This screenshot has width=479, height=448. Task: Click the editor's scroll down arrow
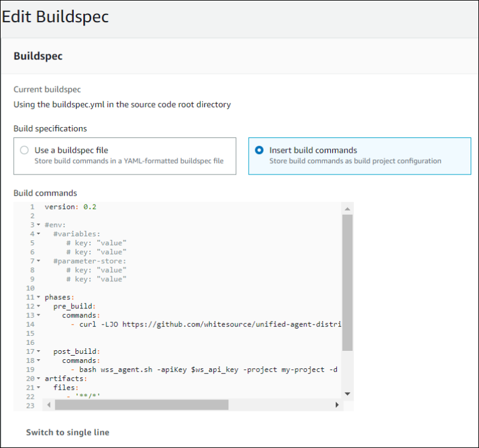tap(347, 393)
